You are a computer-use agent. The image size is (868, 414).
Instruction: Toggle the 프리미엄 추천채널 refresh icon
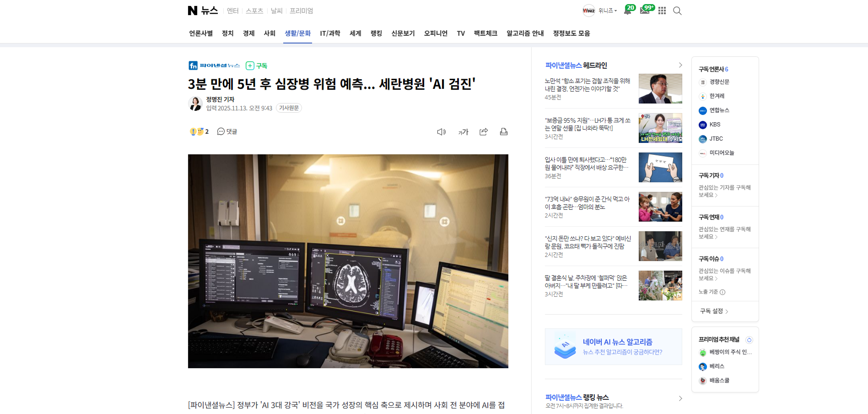click(x=749, y=340)
